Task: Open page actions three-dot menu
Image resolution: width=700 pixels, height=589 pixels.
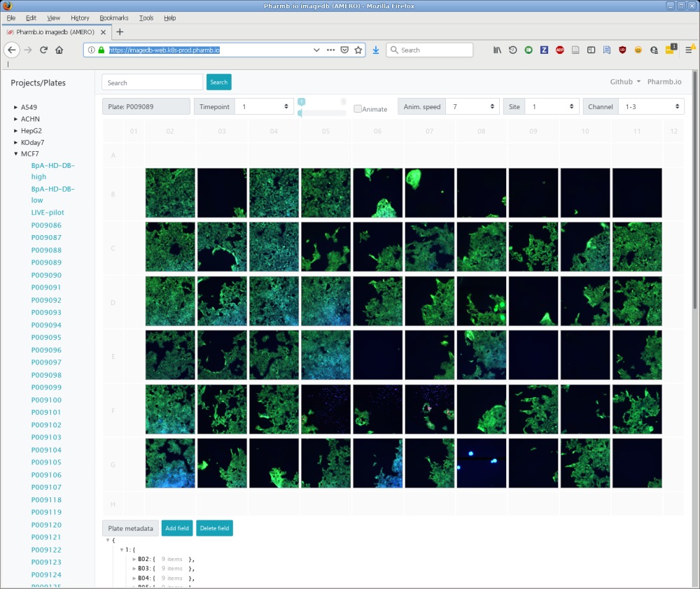Action: [330, 50]
